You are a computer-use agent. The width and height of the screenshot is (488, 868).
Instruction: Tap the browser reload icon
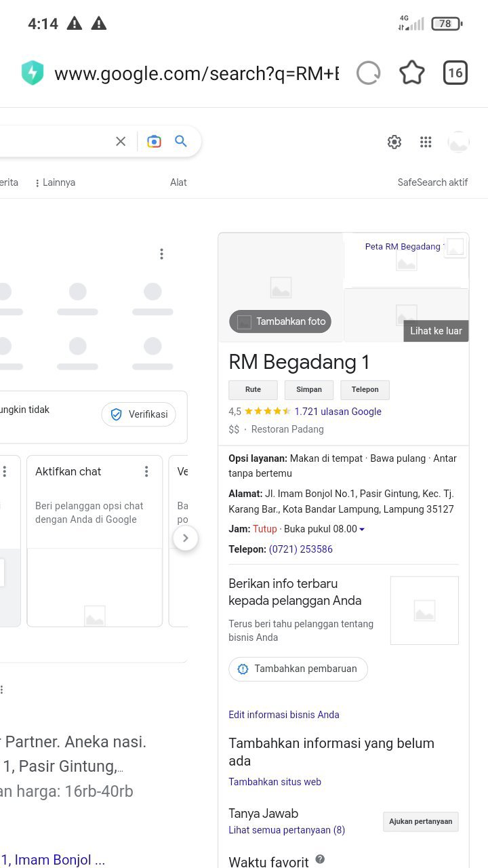369,73
